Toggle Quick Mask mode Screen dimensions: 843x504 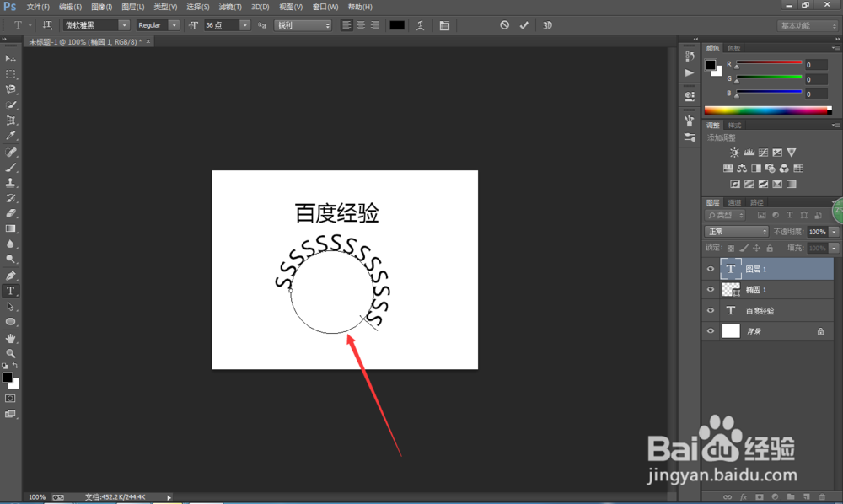(10, 399)
